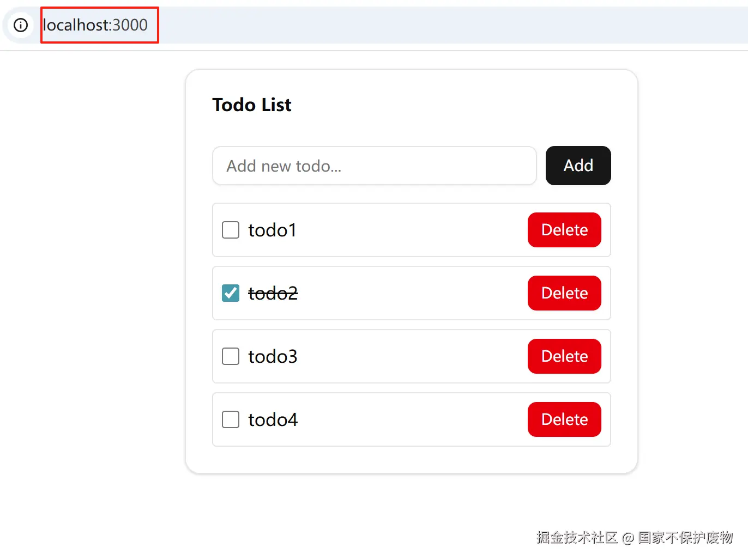748x560 pixels.
Task: Click the strikethrough todo2 text
Action: click(273, 293)
